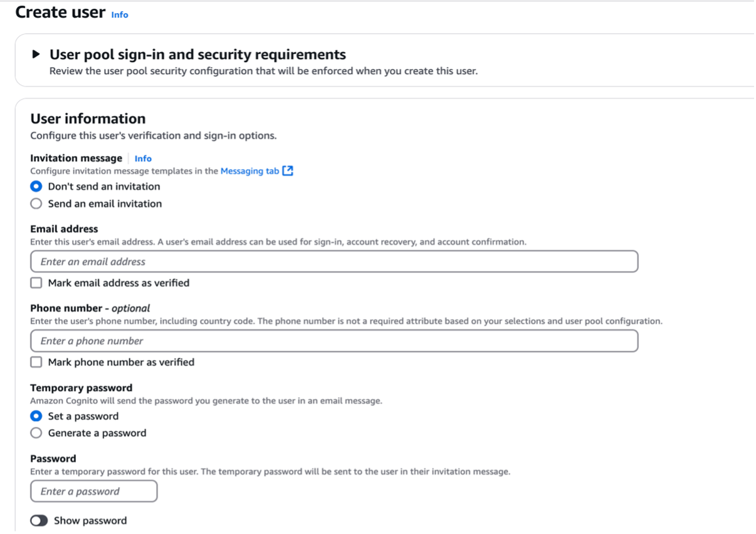Select the User information email input box
Image resolution: width=756 pixels, height=534 pixels.
[x=251, y=260]
